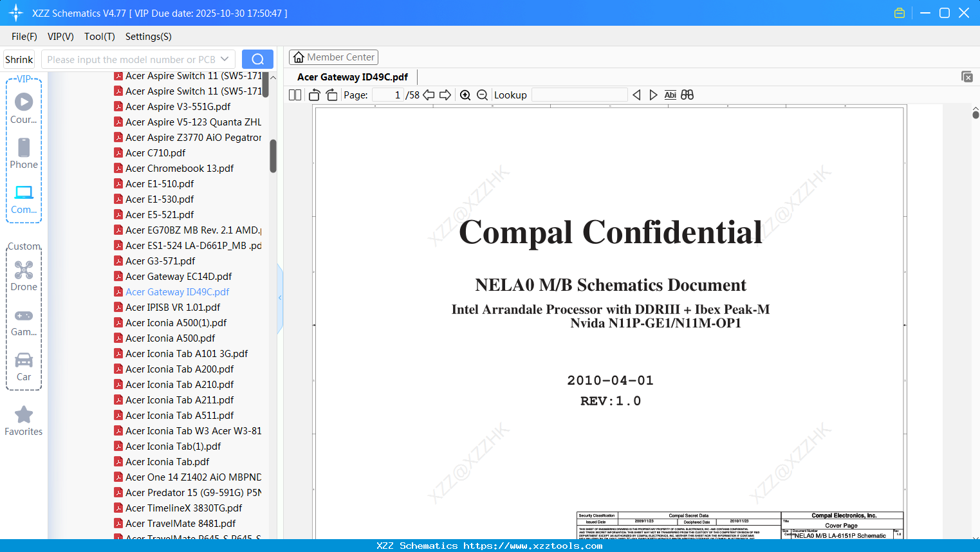Open Acer Iconia Tab A101 3G.pdf
Screen dimensions: 980x552
181,354
